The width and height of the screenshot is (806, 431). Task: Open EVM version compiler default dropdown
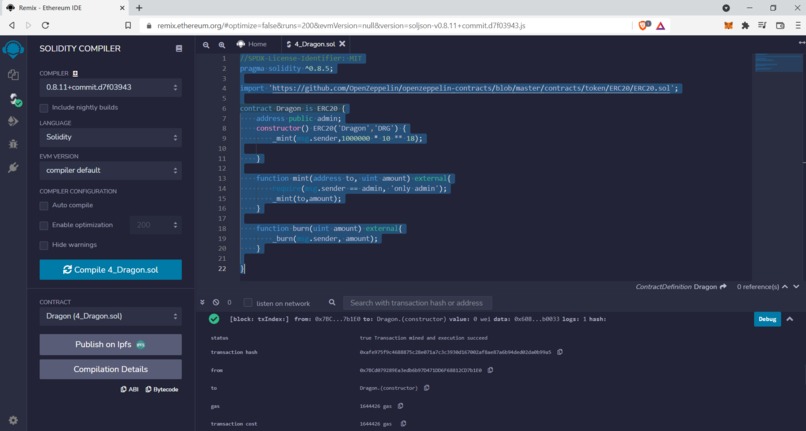point(111,170)
